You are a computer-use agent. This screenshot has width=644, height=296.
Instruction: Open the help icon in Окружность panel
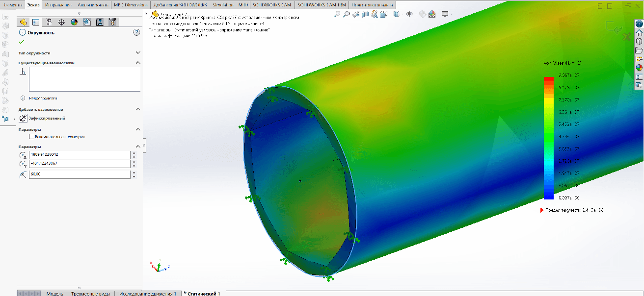136,32
